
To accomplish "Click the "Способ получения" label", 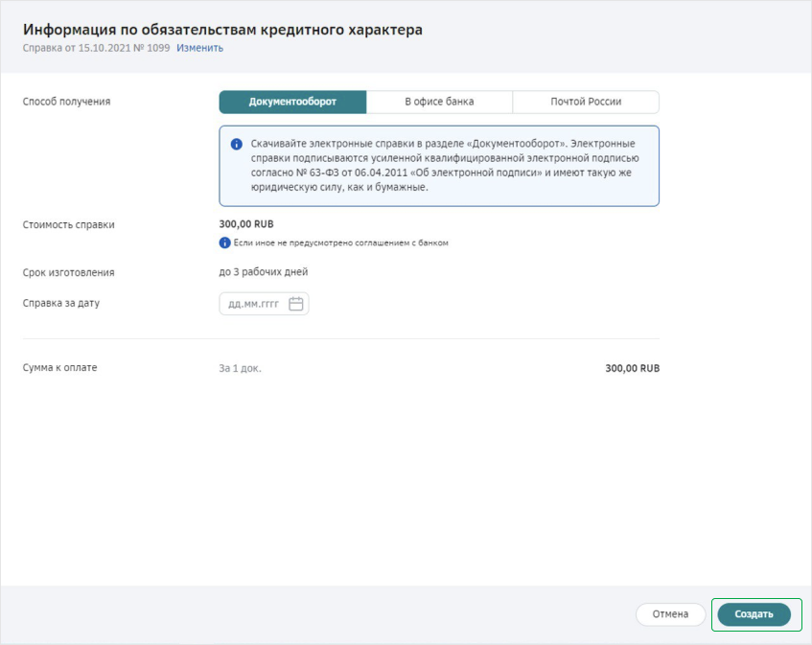I will point(66,102).
